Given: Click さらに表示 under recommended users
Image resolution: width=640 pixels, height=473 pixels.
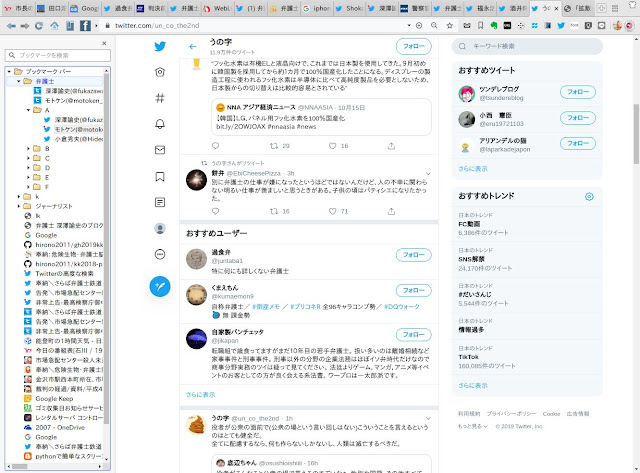Looking at the screenshot, I should (200, 395).
